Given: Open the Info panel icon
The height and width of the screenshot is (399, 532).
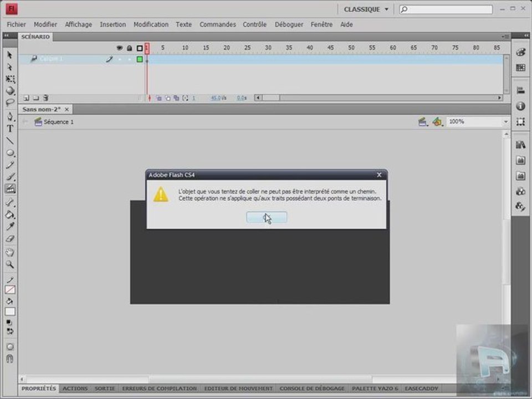Looking at the screenshot, I should (521, 106).
